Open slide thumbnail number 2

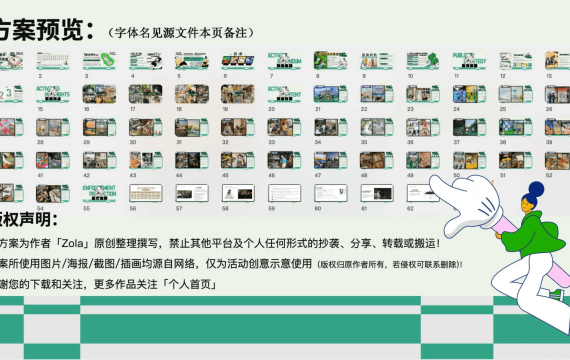(53, 61)
